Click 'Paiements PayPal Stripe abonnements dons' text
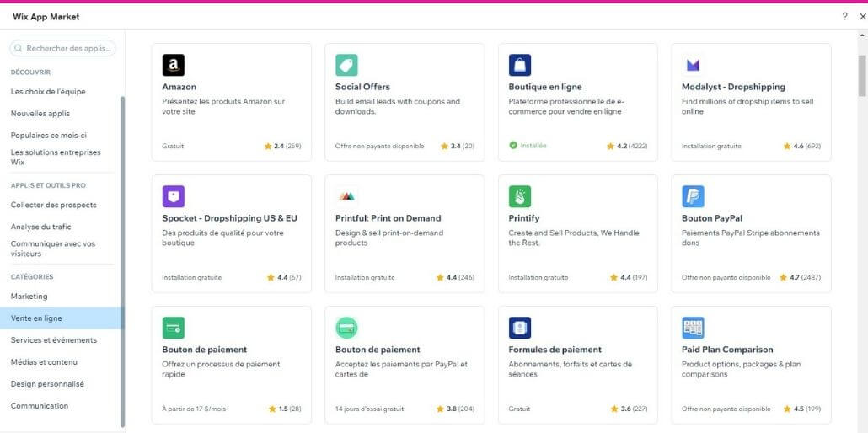Image resolution: width=868 pixels, height=433 pixels. click(751, 238)
